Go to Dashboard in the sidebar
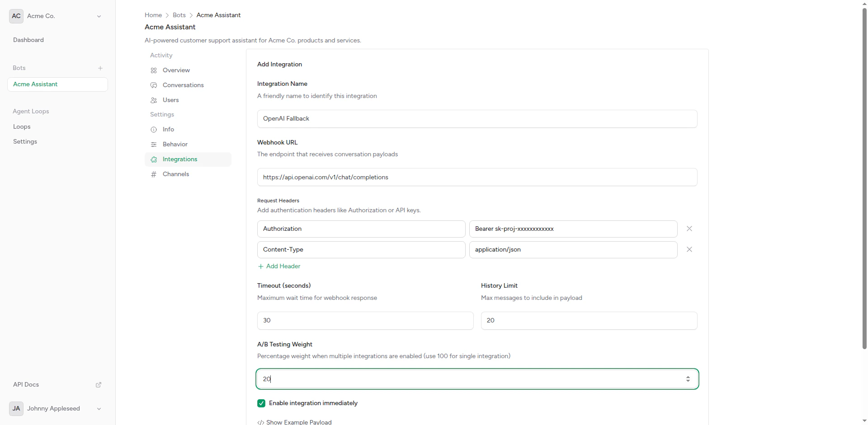Viewport: 868px width, 425px height. [x=28, y=40]
